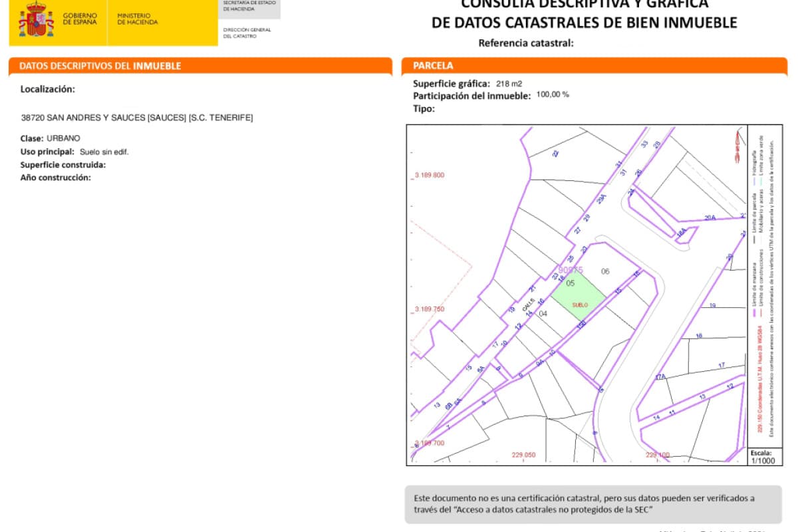Click the coordinate label '3.189.800' on map
The image size is (798, 532).
[429, 176]
